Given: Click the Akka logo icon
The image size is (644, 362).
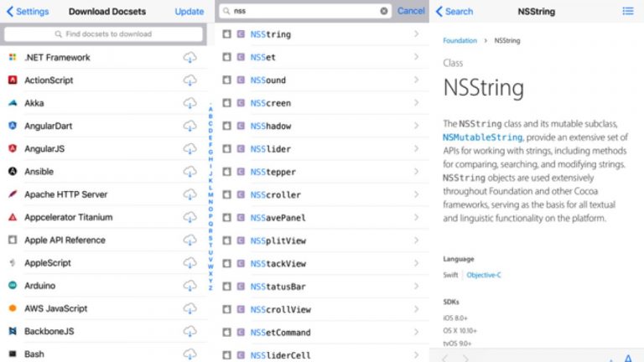Looking at the screenshot, I should [x=13, y=103].
